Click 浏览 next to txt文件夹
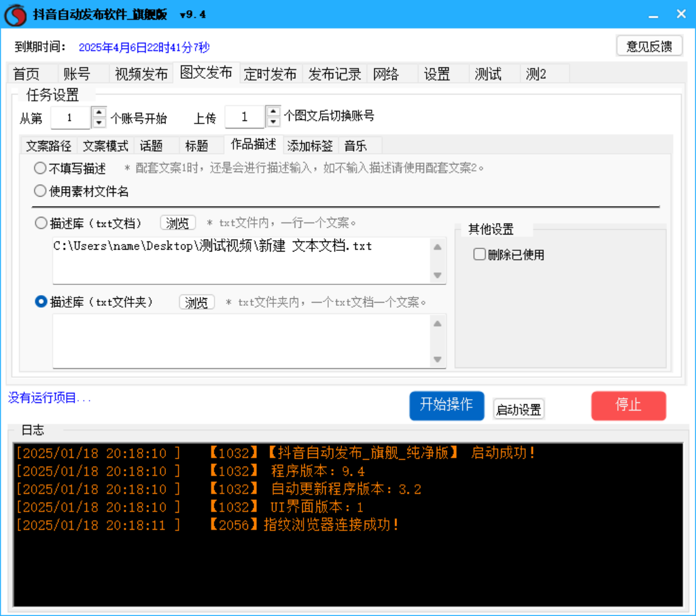 (197, 303)
